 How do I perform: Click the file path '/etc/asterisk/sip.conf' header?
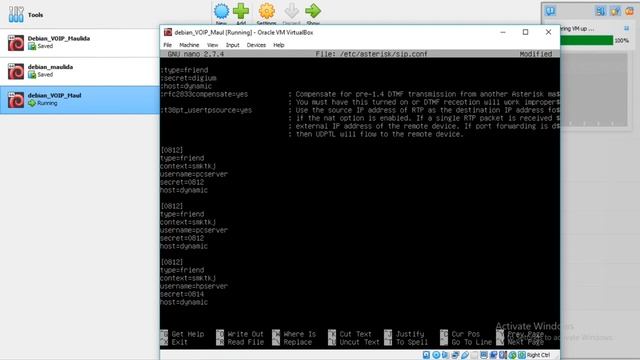383,54
